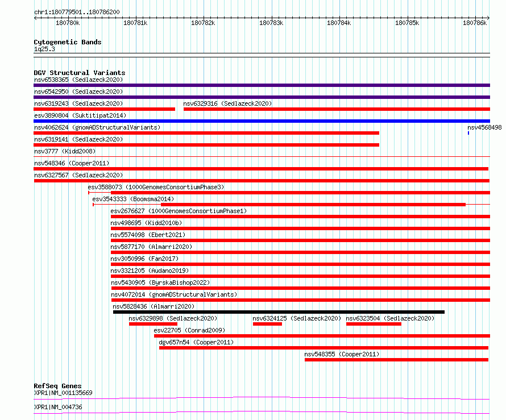506x420 pixels.
Task: Click the red nsv548346 variant bar
Action: [x=261, y=169]
